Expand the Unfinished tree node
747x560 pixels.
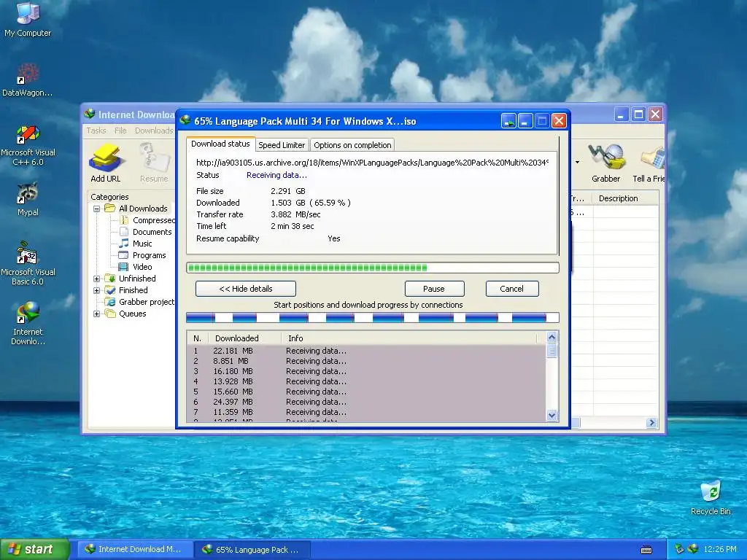(97, 279)
